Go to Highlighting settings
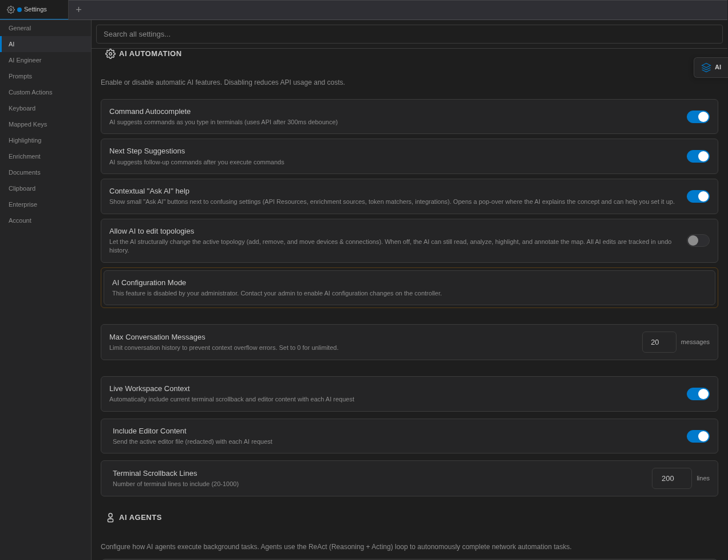This screenshot has width=728, height=560. click(x=46, y=140)
